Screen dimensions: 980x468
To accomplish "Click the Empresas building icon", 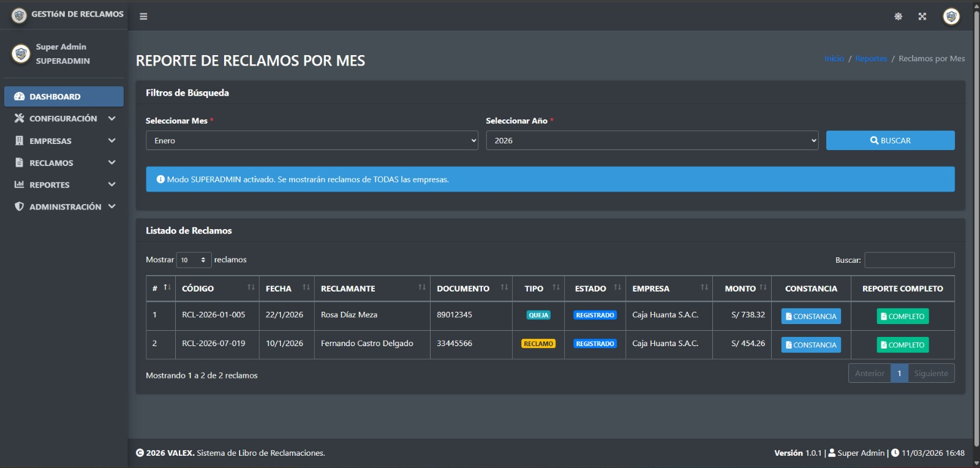I will click(20, 140).
